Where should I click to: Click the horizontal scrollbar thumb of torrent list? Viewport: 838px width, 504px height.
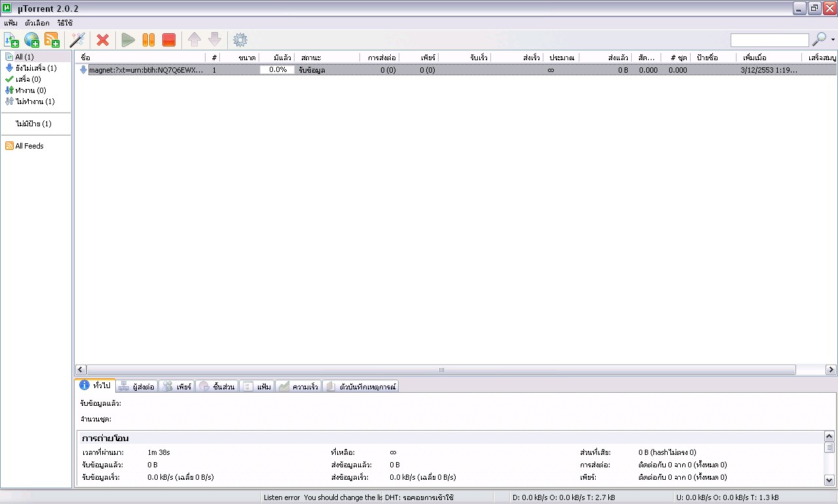coord(441,370)
